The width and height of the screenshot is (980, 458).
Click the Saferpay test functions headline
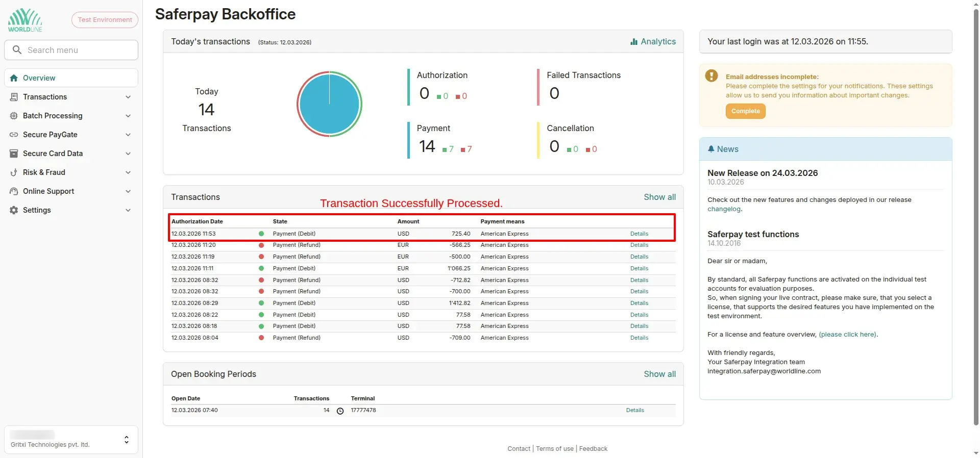click(753, 234)
